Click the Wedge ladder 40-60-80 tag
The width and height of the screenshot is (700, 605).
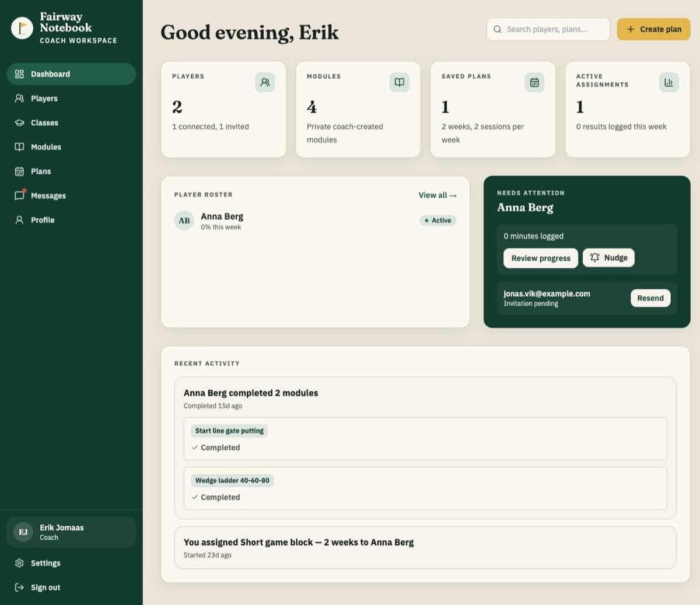click(x=232, y=481)
